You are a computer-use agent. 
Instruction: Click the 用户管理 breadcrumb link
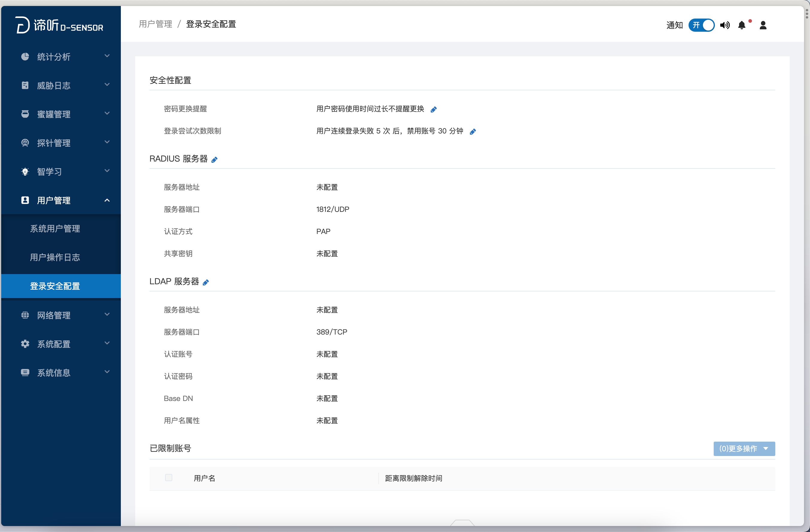pyautogui.click(x=156, y=24)
